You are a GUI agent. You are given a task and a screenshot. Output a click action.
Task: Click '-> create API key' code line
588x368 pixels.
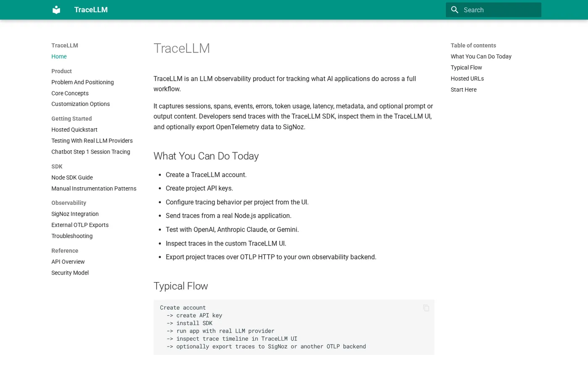pos(194,315)
